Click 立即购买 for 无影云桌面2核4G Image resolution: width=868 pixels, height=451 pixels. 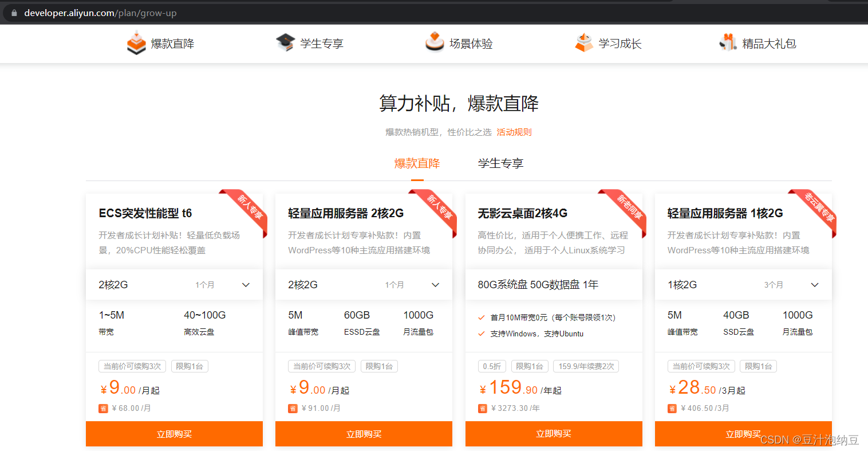tap(554, 434)
